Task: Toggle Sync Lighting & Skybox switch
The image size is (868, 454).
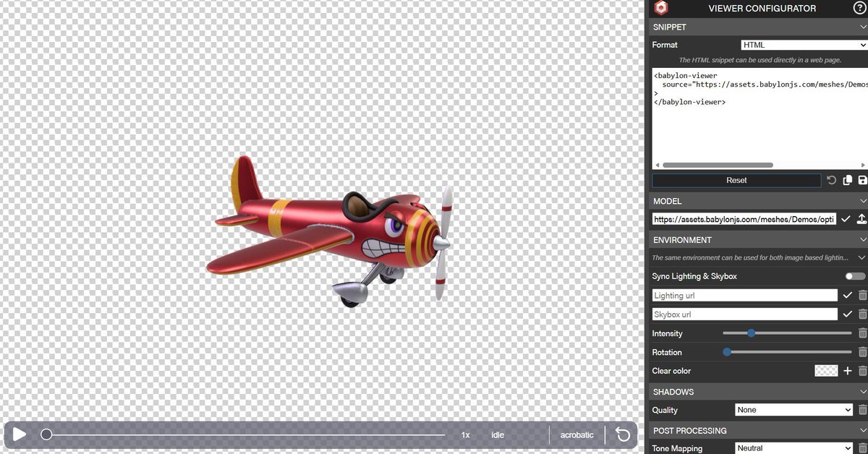Action: pos(855,276)
